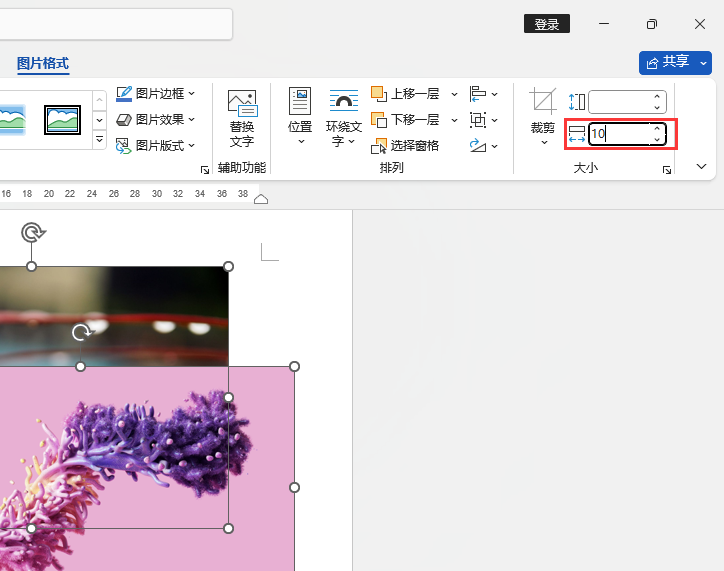Click 下移一层 (Send Backward)
The image size is (724, 571).
tap(406, 120)
